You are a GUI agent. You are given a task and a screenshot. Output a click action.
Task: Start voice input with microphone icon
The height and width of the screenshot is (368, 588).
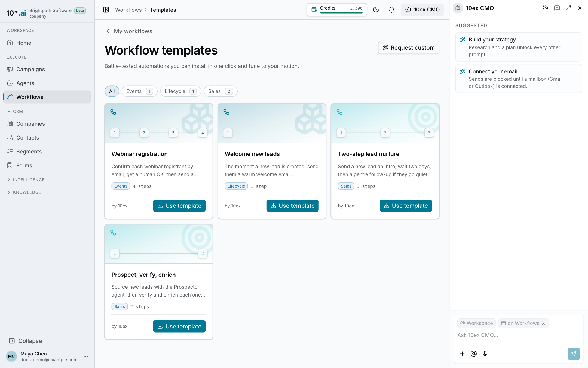[485, 354]
